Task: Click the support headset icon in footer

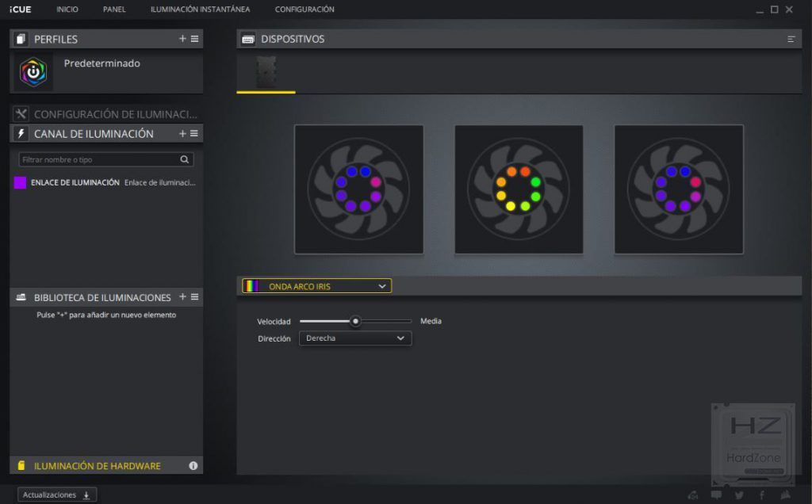Action: [x=693, y=495]
